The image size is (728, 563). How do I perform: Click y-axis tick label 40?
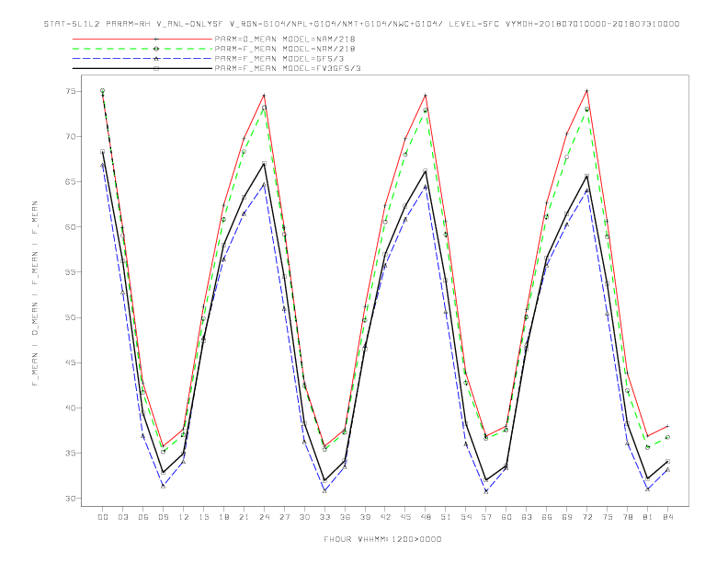coord(70,408)
